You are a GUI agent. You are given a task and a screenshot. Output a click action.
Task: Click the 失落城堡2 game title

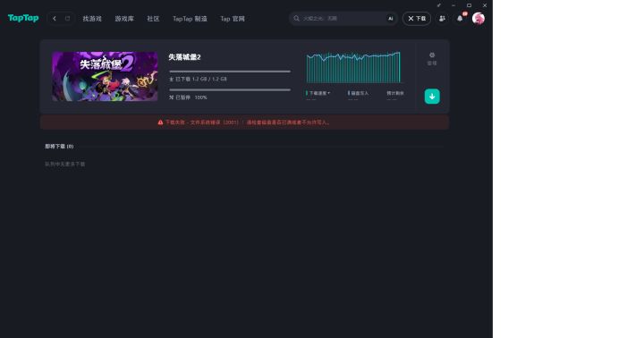pos(184,57)
